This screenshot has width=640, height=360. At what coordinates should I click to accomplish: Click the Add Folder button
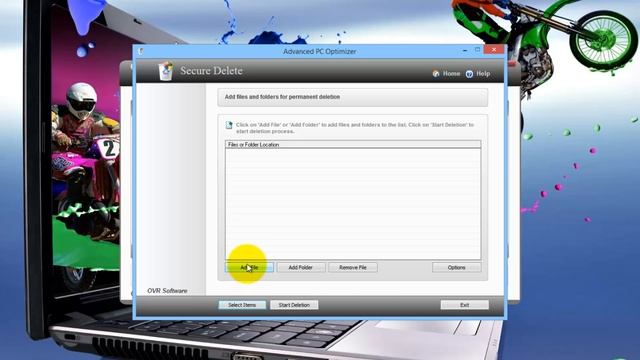point(301,267)
